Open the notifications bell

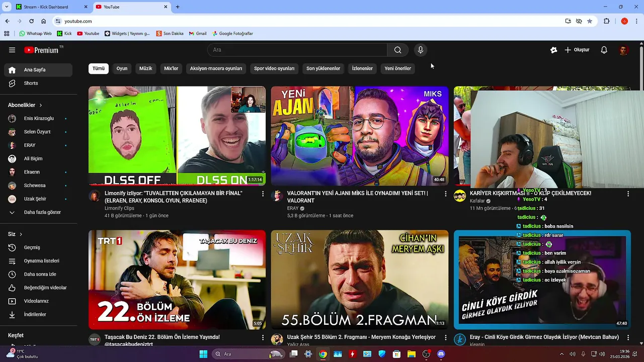coord(604,50)
